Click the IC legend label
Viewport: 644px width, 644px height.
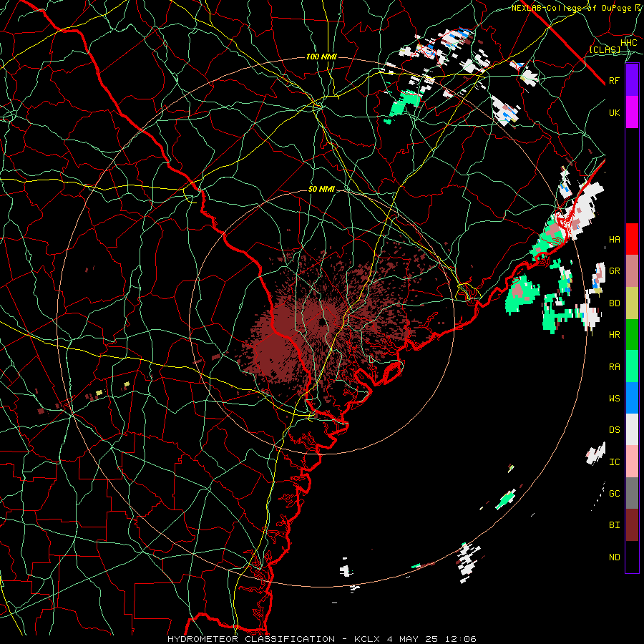coord(615,462)
